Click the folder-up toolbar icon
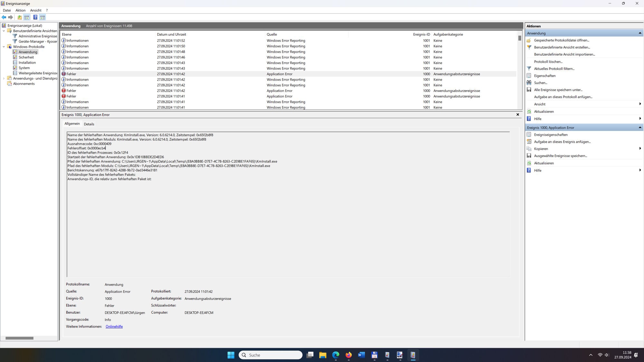The width and height of the screenshot is (644, 362). pos(20,17)
